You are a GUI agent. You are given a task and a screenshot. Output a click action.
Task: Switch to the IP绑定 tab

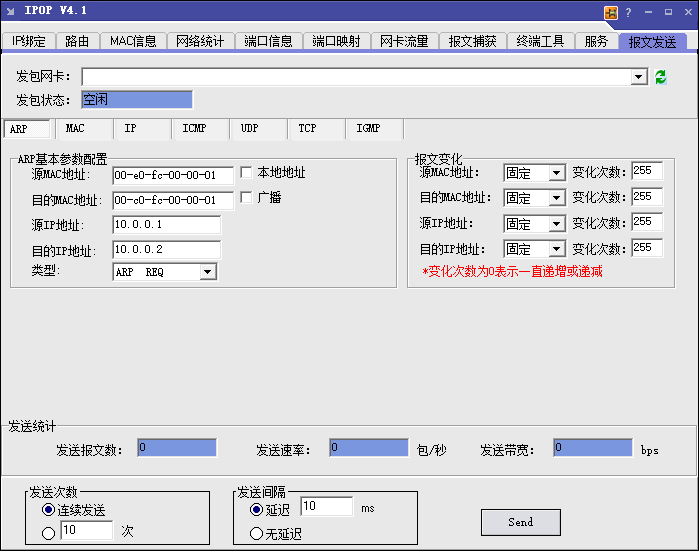[x=29, y=41]
